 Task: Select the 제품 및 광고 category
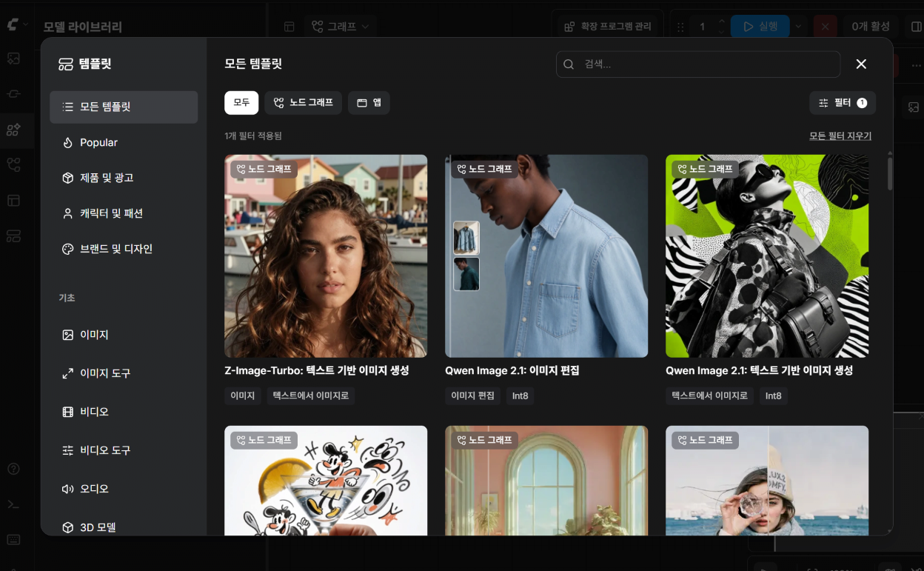pos(124,178)
